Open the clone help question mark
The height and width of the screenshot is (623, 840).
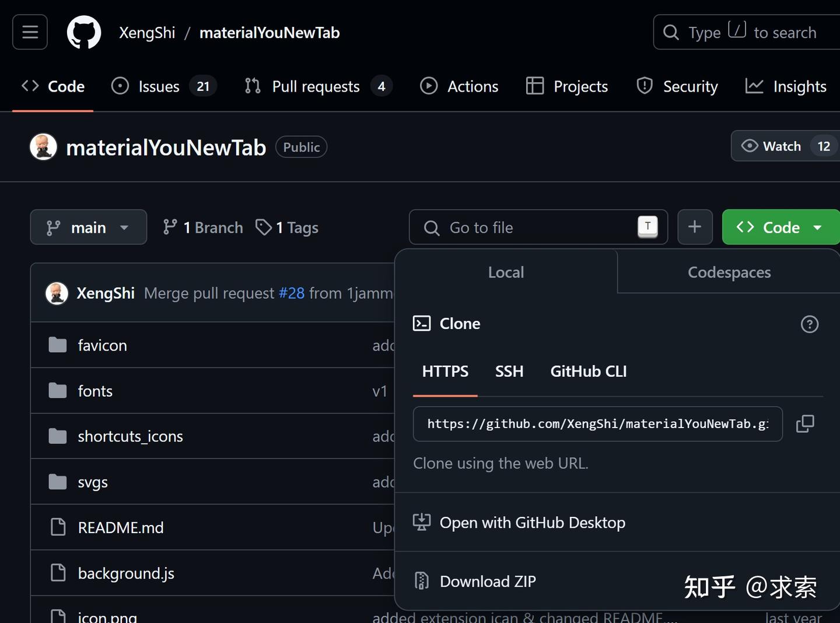[x=810, y=324]
